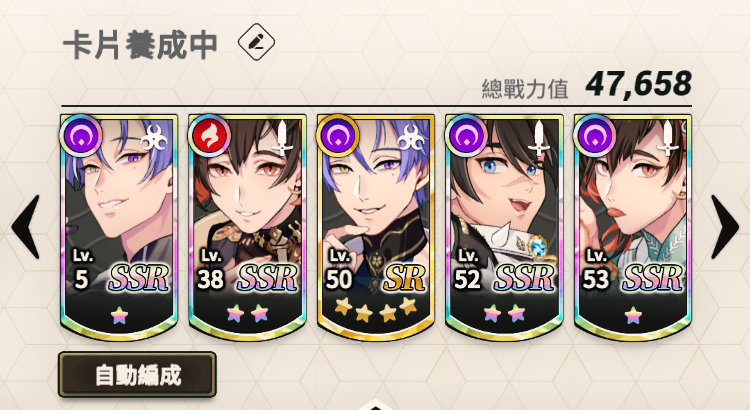
Task: Click the pencil edit team name icon
Action: (x=256, y=42)
